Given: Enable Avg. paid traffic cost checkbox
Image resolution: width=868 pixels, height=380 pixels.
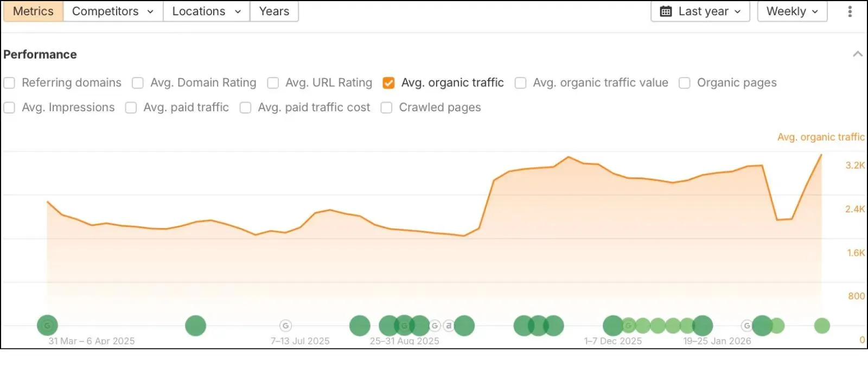Looking at the screenshot, I should pyautogui.click(x=245, y=107).
